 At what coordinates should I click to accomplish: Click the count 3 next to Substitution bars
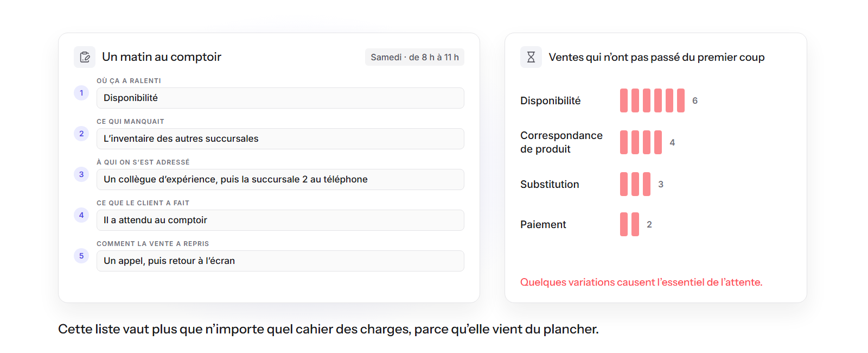[x=661, y=184]
